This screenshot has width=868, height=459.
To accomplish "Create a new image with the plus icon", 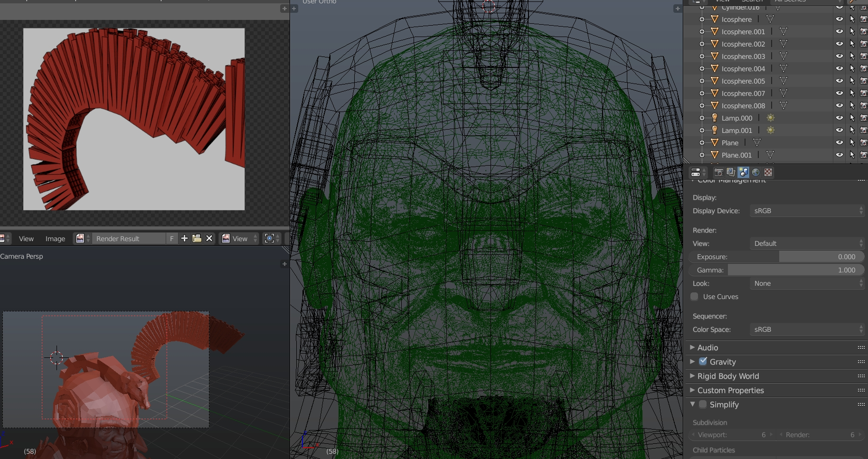I will tap(184, 238).
